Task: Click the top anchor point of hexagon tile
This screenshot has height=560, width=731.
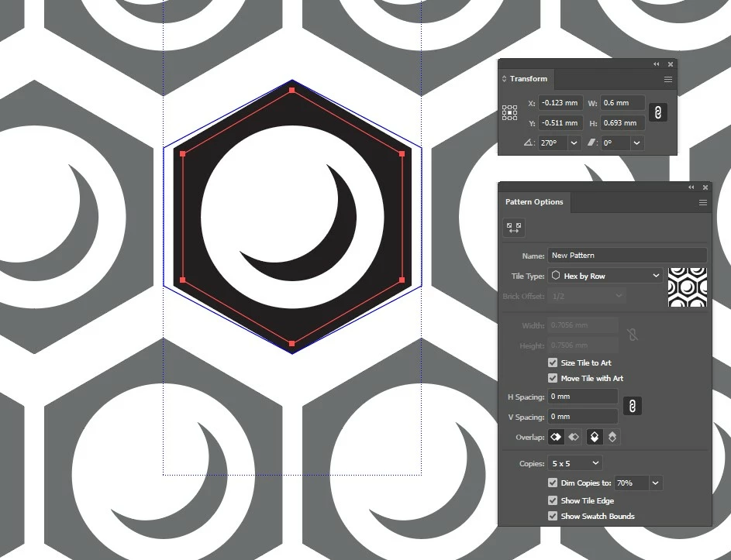Action: pyautogui.click(x=291, y=91)
